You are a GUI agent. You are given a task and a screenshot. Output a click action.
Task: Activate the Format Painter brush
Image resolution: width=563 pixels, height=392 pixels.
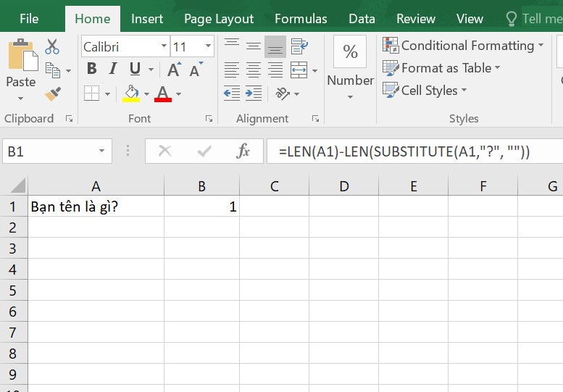pos(53,94)
